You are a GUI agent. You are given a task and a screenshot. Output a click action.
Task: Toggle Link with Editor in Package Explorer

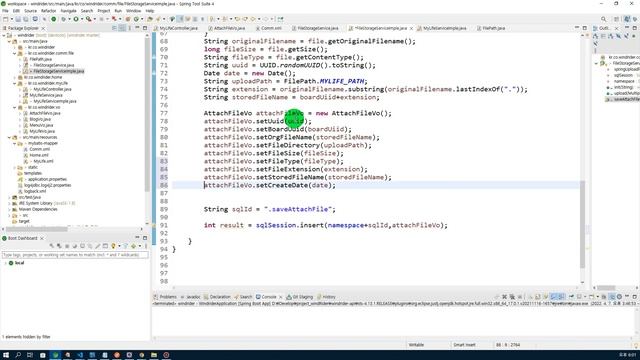122,28
